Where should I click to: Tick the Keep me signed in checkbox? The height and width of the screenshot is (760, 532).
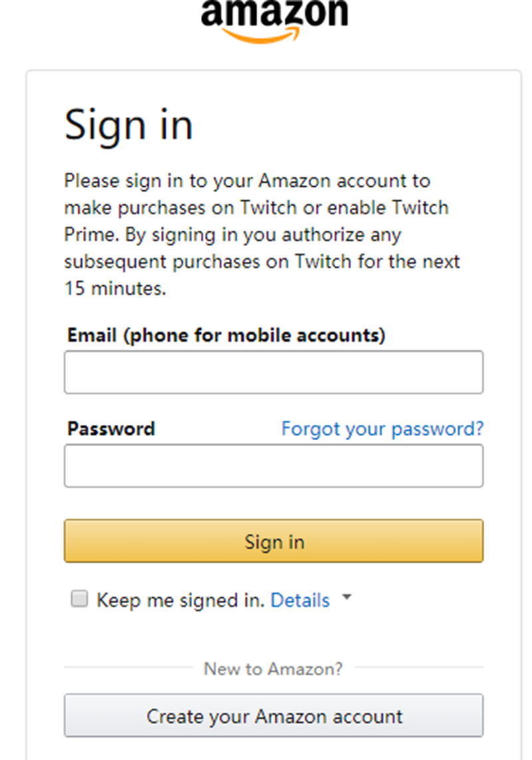click(79, 598)
